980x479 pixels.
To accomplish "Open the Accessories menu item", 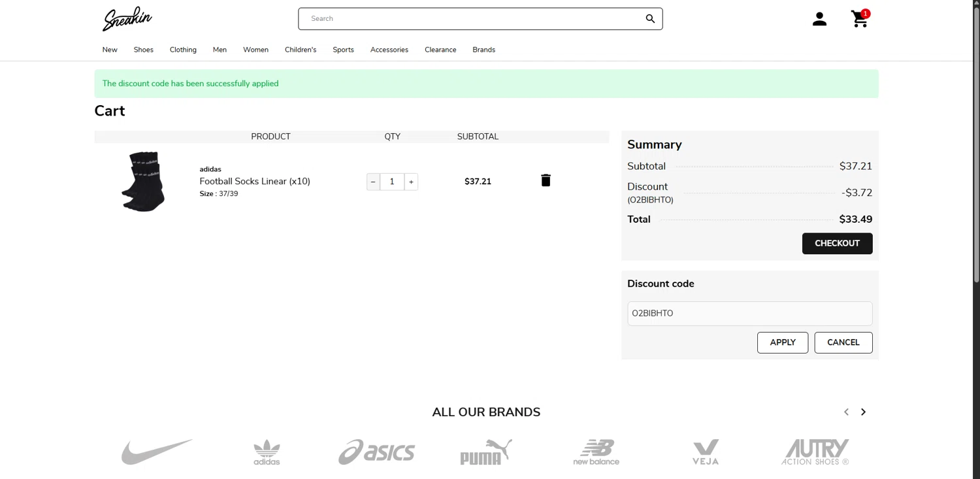I will tap(389, 50).
